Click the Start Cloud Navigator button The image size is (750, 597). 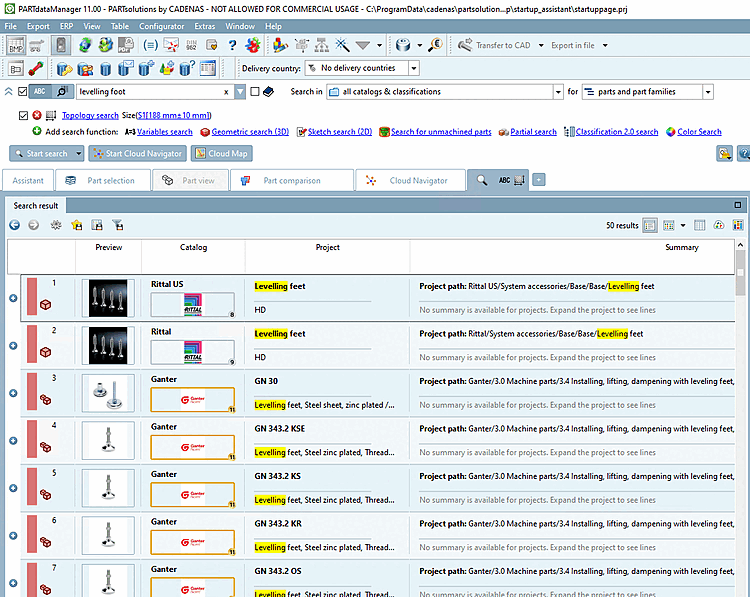coord(137,153)
